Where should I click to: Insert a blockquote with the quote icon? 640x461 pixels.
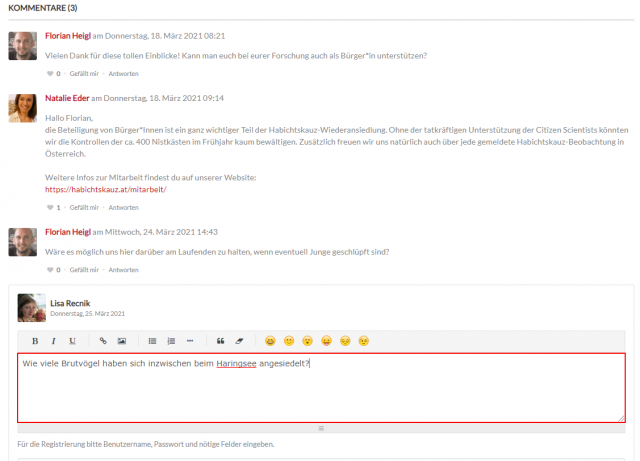pos(220,341)
